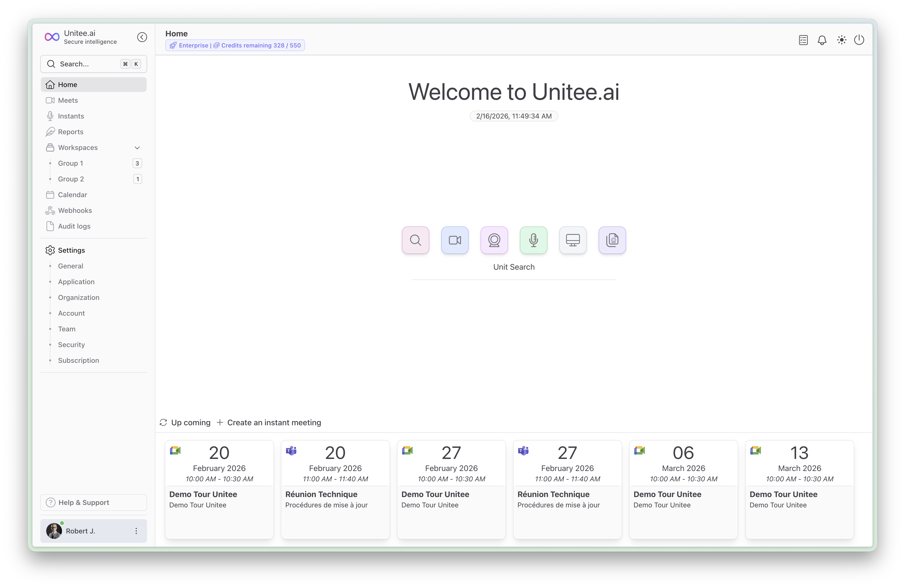Click Create an instant meeting
Viewport: 905px width, 588px height.
coord(269,423)
